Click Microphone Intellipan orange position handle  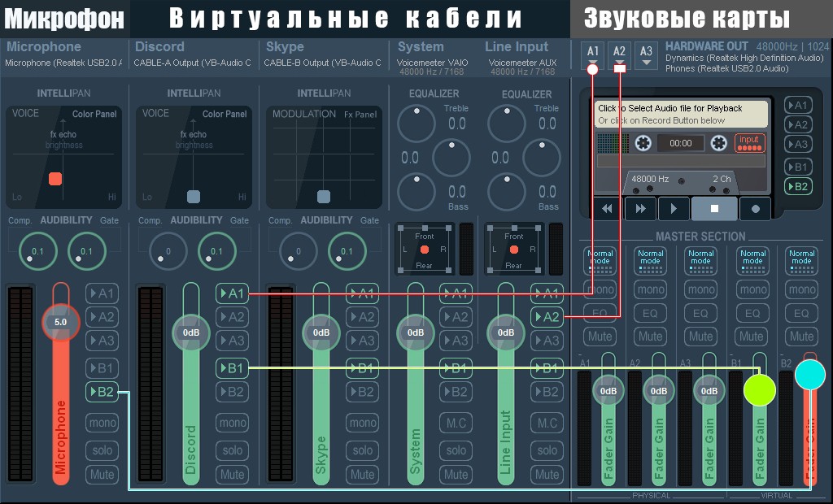pos(55,179)
